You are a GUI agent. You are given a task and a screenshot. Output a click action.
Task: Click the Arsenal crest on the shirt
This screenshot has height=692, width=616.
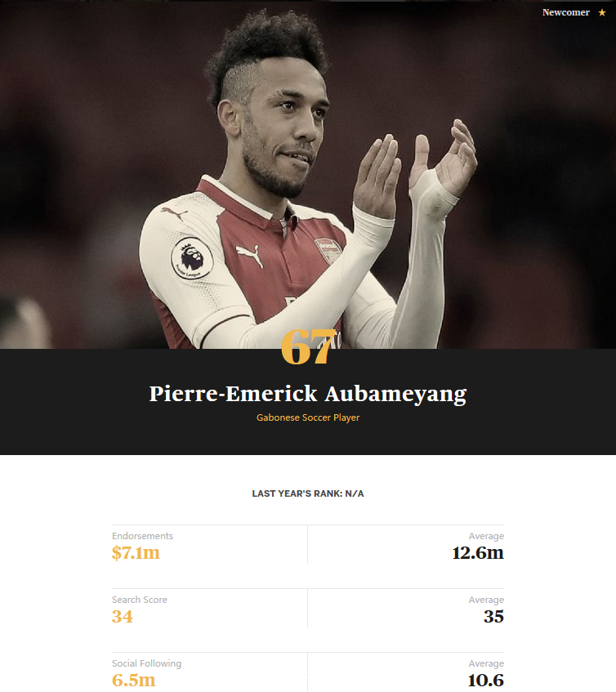point(328,250)
